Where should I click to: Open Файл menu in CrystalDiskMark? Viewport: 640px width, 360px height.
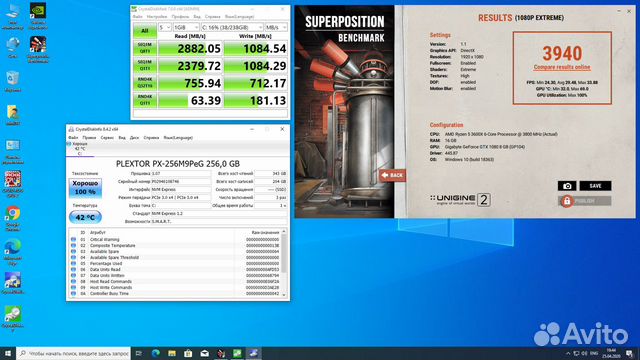[x=138, y=17]
